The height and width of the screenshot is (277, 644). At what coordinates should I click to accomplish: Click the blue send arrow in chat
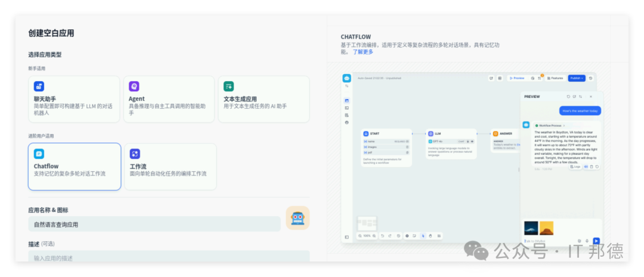[596, 241]
